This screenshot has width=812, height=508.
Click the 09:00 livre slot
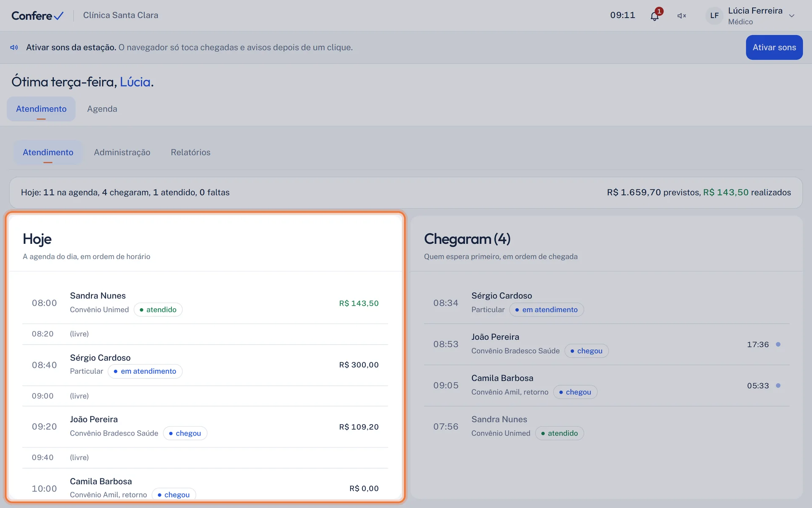coord(205,396)
